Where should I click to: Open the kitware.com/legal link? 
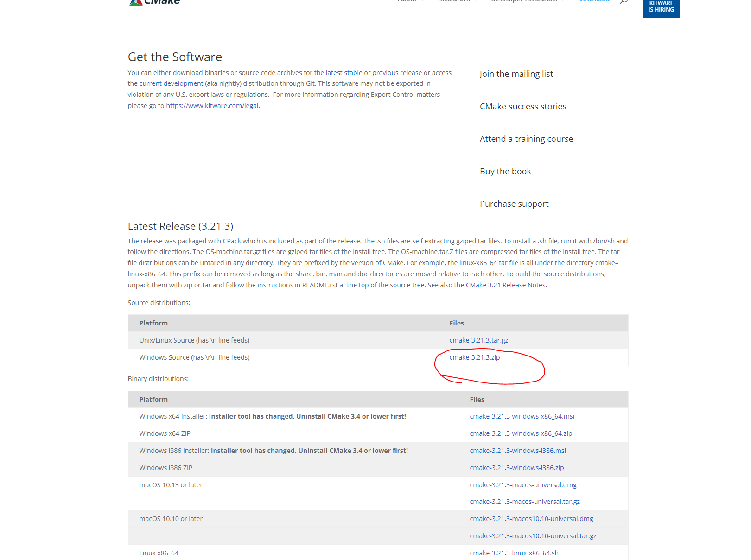(212, 106)
